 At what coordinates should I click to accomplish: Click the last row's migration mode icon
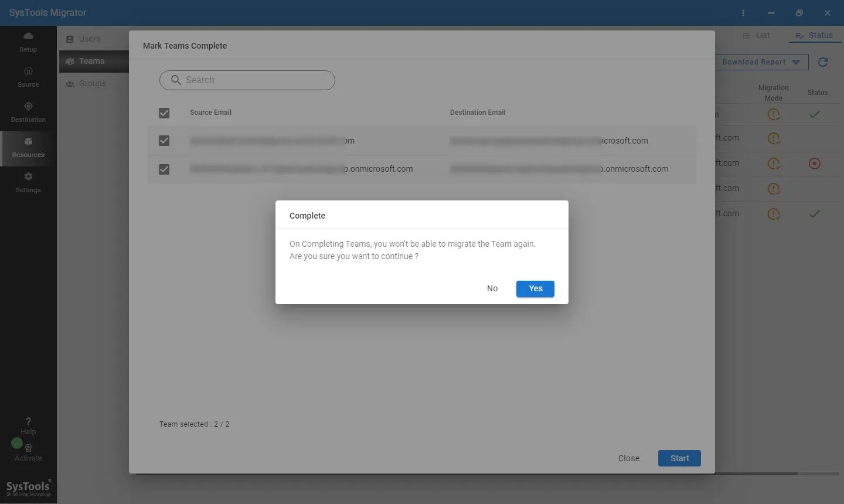coord(774,214)
